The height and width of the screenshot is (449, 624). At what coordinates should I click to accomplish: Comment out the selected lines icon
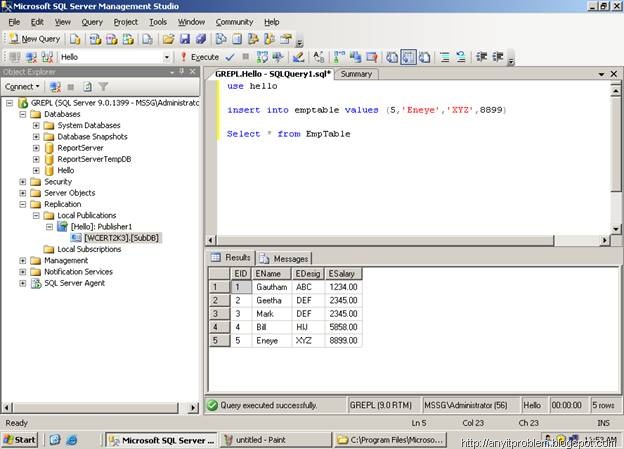[x=445, y=57]
